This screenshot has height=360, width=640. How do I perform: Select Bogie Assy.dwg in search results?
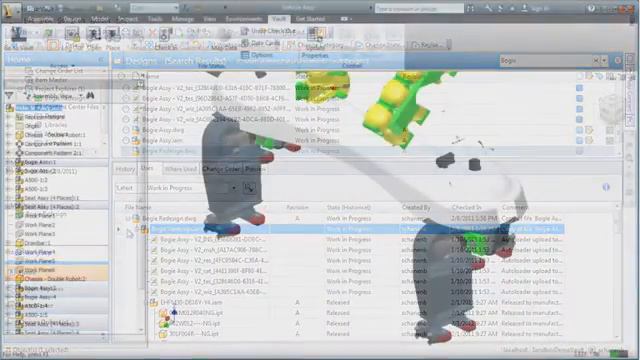(x=163, y=130)
